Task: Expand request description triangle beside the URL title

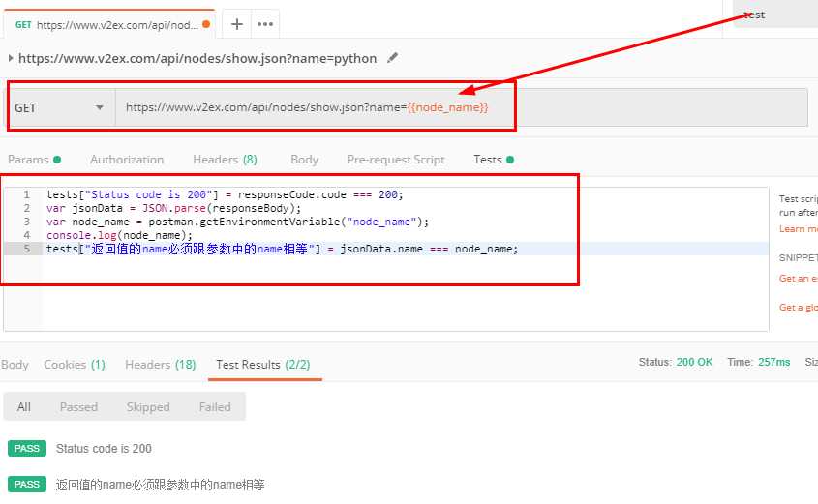Action: tap(11, 58)
